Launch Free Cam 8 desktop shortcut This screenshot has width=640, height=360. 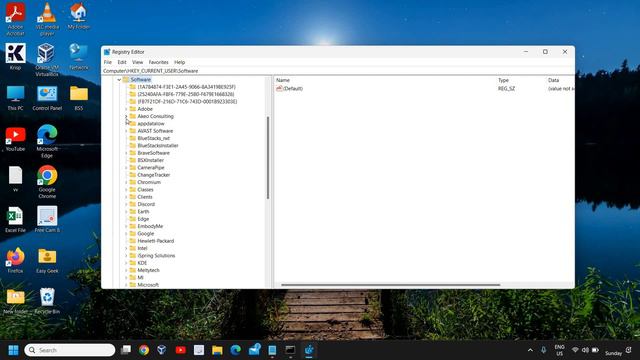47,220
